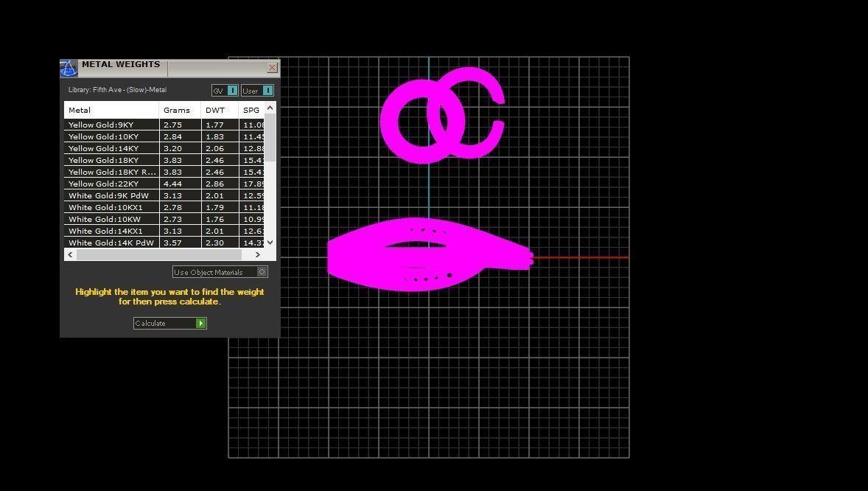Image resolution: width=868 pixels, height=491 pixels.
Task: Select the magenta ring band object
Action: 430,255
